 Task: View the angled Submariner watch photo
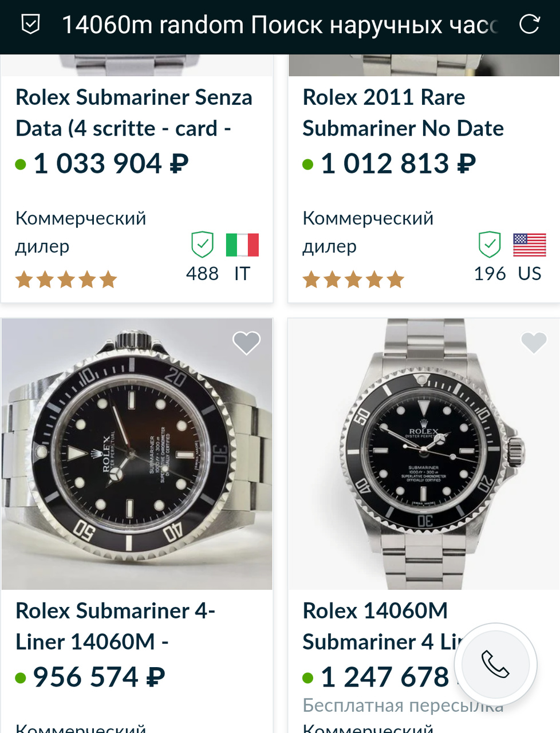pyautogui.click(x=137, y=454)
